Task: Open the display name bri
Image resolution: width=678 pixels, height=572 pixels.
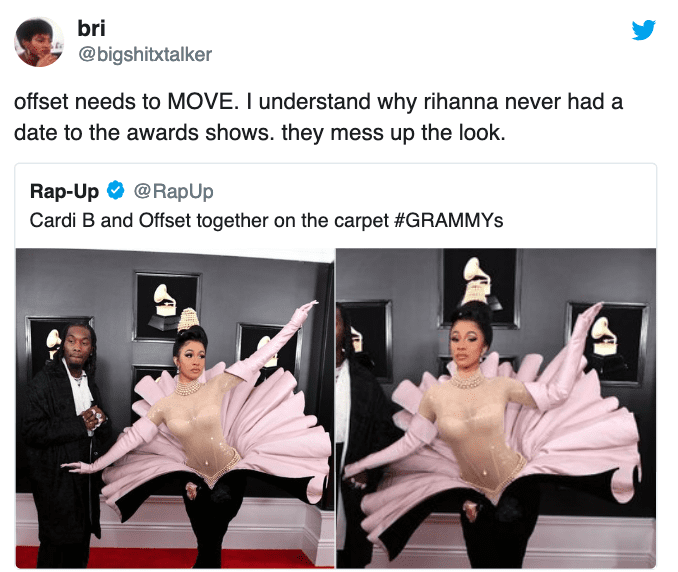Action: click(91, 29)
